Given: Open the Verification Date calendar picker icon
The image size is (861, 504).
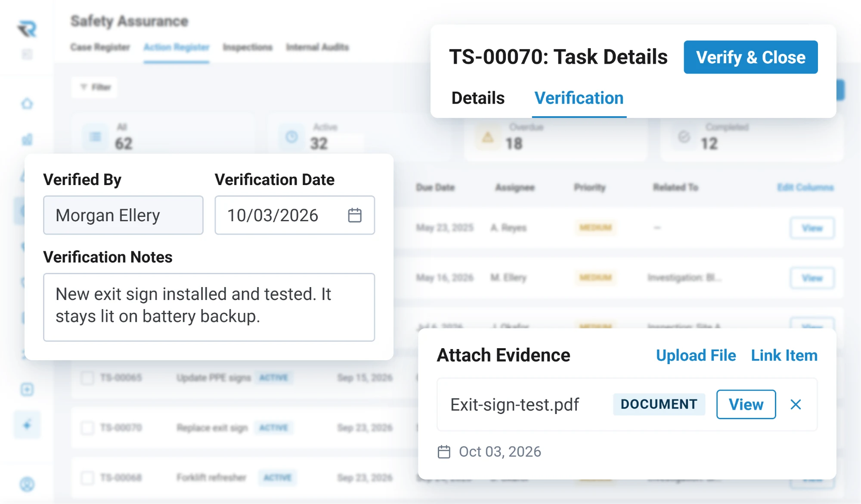Looking at the screenshot, I should point(355,215).
